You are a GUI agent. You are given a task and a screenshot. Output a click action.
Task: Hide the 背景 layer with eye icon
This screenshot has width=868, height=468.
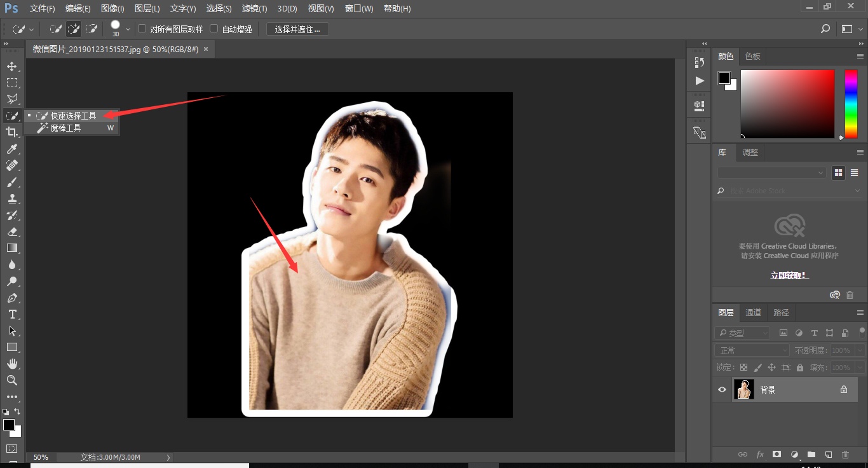[722, 390]
